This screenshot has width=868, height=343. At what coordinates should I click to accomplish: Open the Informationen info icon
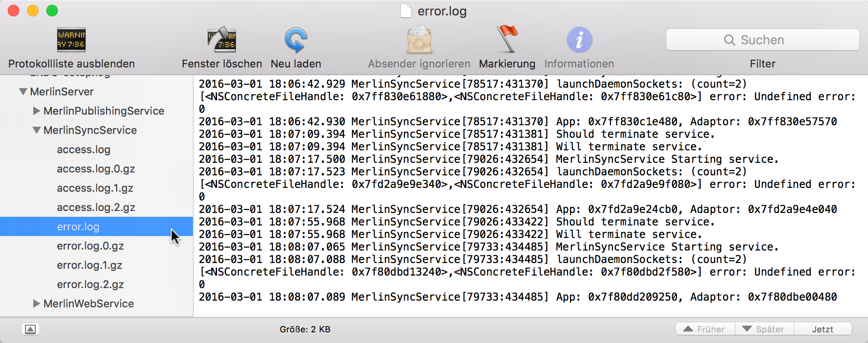(x=579, y=40)
